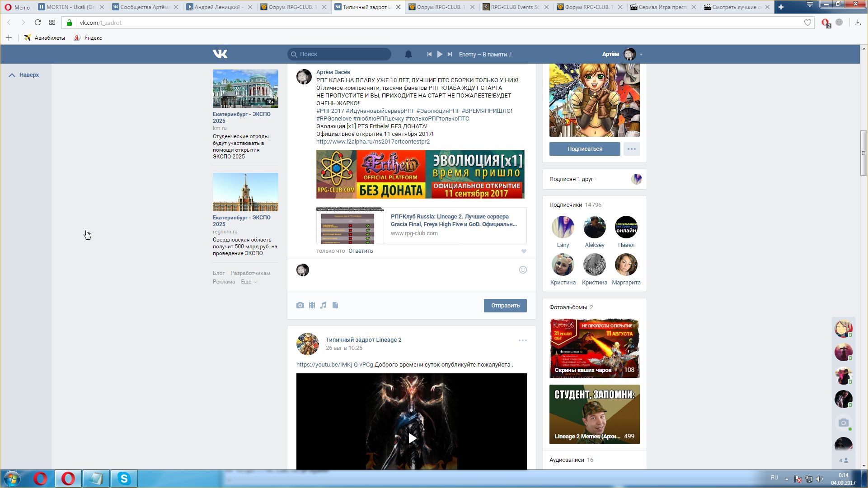
Task: Open Екатеринбург ЭКСПО 2025 km.ru ad
Action: coord(245,115)
